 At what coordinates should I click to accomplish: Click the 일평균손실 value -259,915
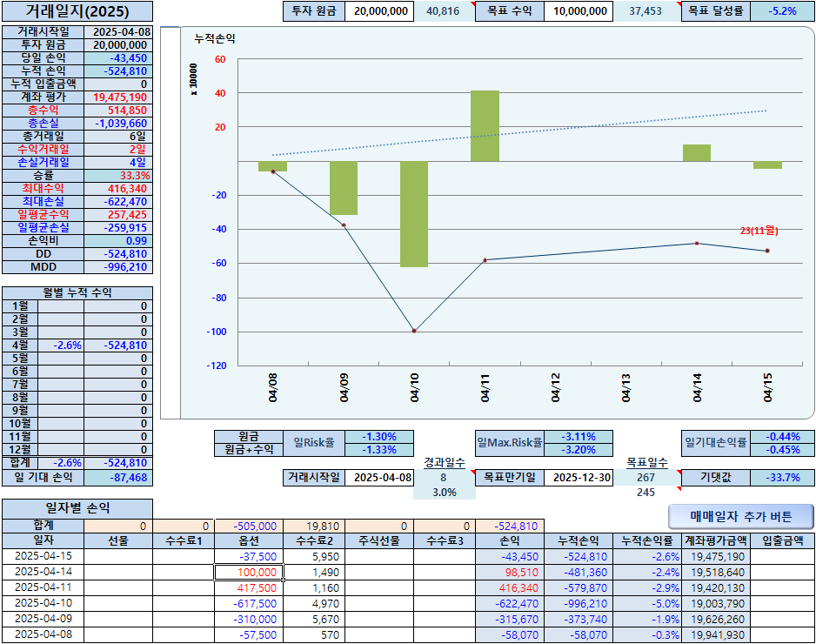pos(118,227)
